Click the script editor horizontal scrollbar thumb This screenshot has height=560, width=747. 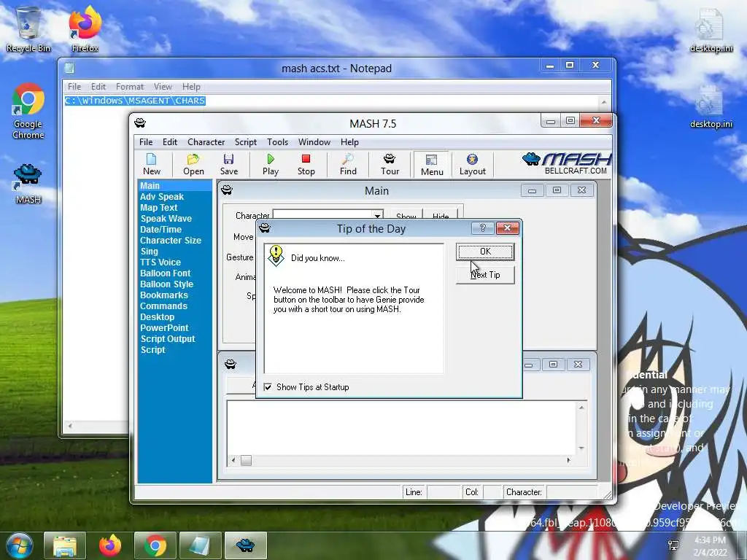(x=246, y=461)
